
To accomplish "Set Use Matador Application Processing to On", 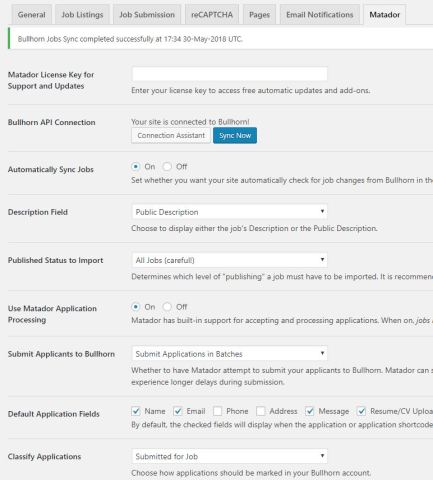I will point(135,307).
